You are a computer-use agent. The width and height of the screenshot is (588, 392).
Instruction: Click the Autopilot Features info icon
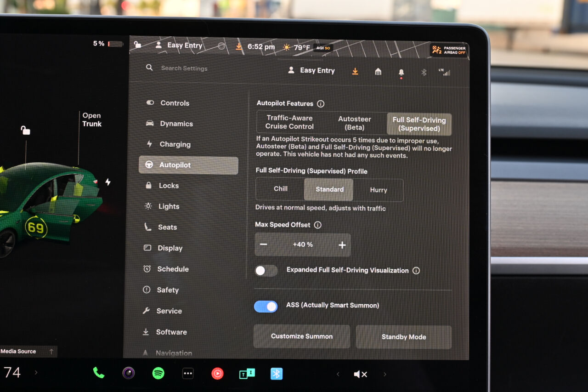321,104
